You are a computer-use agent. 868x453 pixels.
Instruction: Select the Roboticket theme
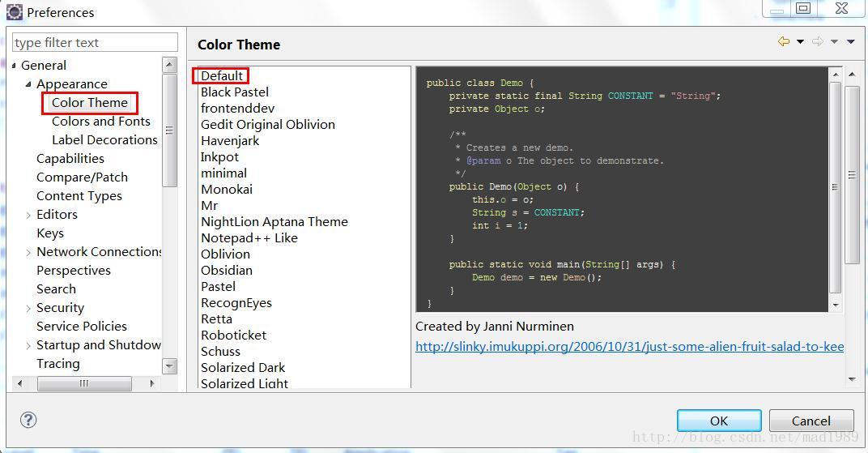tap(234, 335)
